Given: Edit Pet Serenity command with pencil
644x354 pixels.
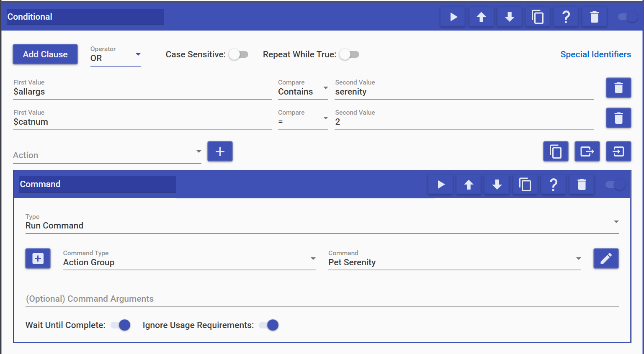Looking at the screenshot, I should (x=606, y=259).
